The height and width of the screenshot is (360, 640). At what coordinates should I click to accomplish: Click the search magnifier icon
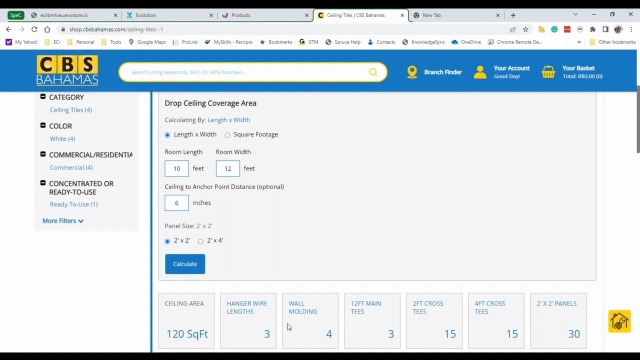[373, 72]
